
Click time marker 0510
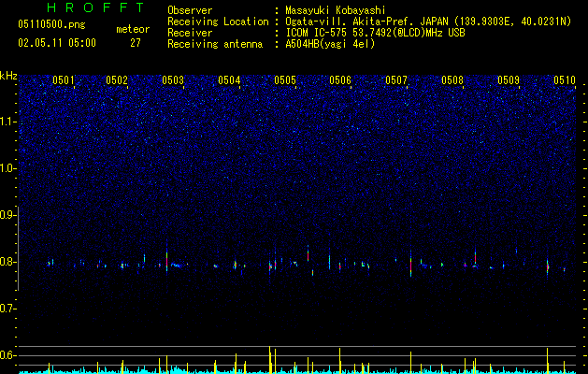click(565, 80)
